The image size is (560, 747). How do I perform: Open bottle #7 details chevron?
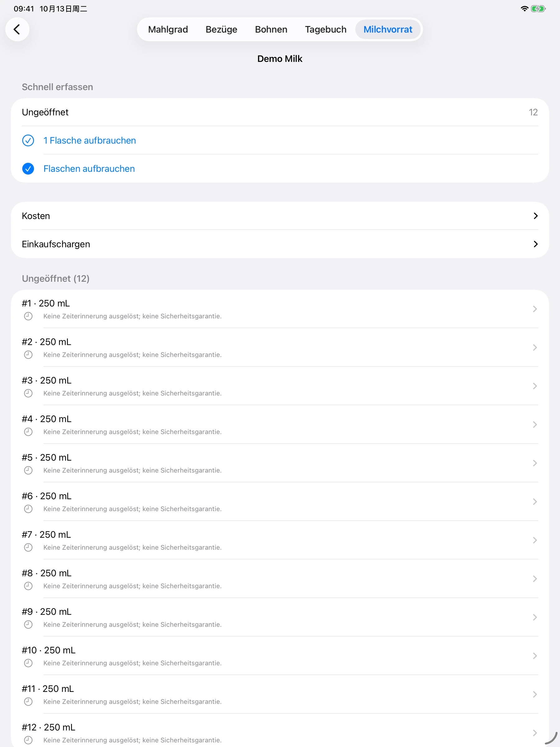pos(535,540)
